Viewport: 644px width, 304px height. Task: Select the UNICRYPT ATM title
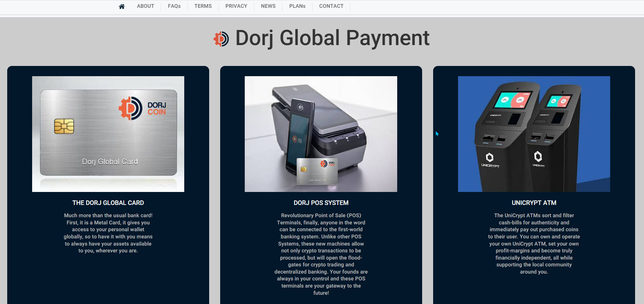(x=534, y=203)
